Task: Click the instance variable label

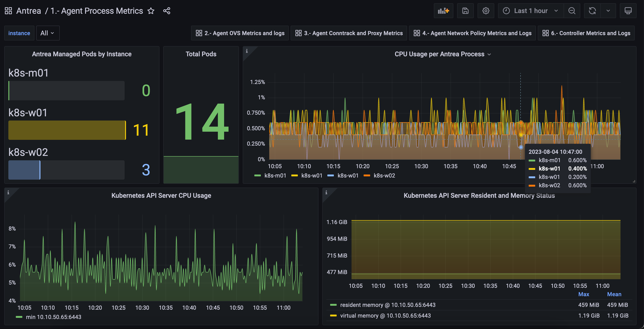Action: pyautogui.click(x=19, y=33)
